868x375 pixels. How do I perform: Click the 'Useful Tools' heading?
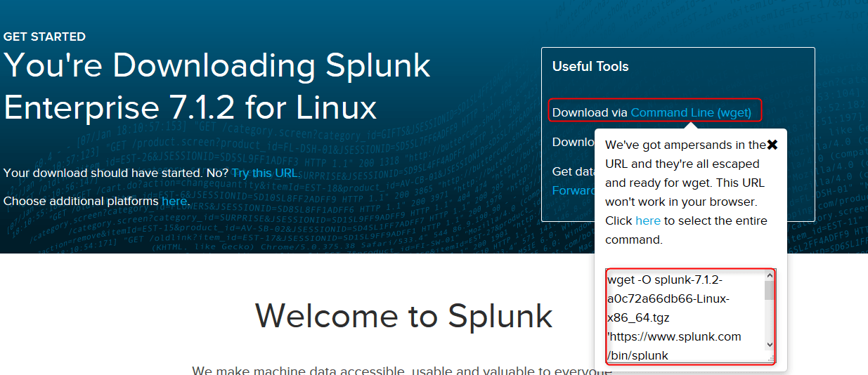pyautogui.click(x=590, y=67)
